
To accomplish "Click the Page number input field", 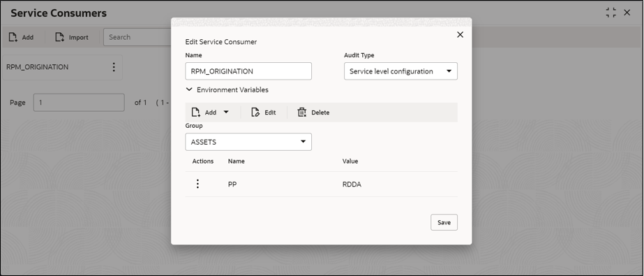I will point(79,103).
